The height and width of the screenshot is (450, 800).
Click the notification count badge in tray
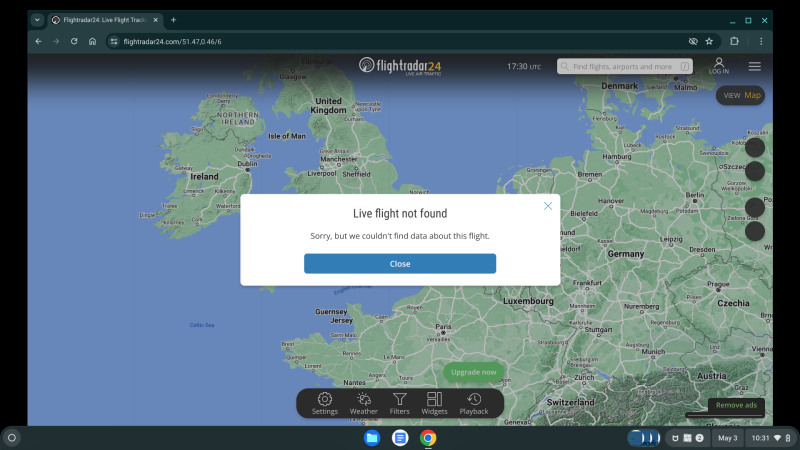tap(699, 438)
